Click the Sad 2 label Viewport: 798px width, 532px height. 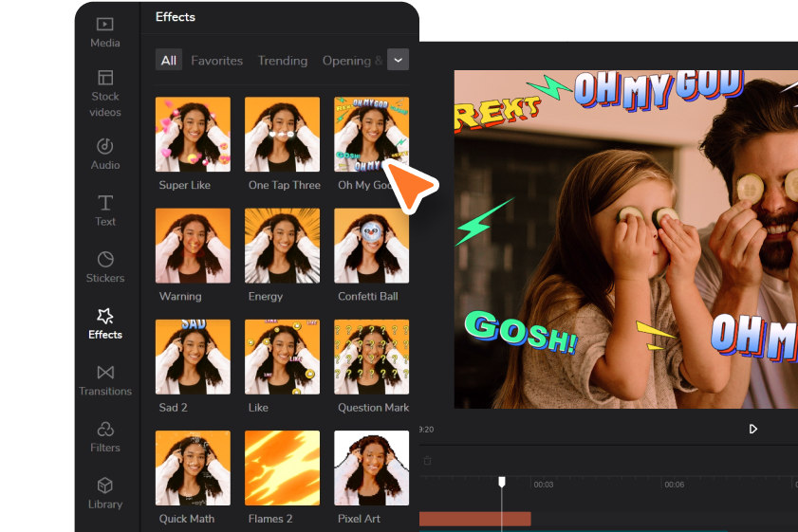173,408
